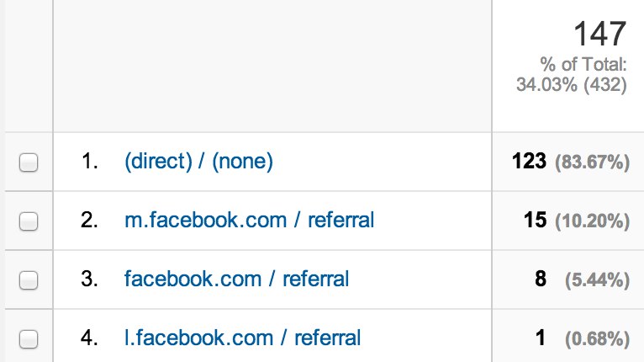Select the 15 value for m.facebook.com
This screenshot has width=644, height=362.
[x=535, y=221]
